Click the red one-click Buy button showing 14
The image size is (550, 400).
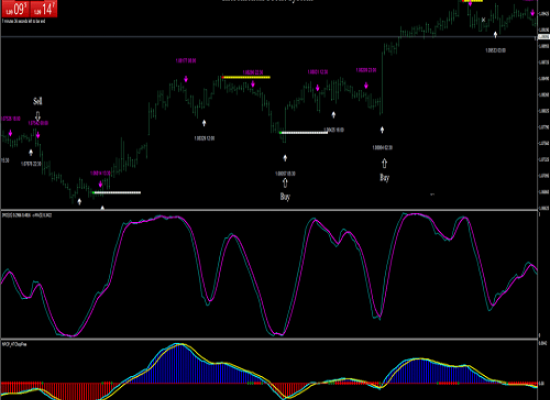point(44,9)
